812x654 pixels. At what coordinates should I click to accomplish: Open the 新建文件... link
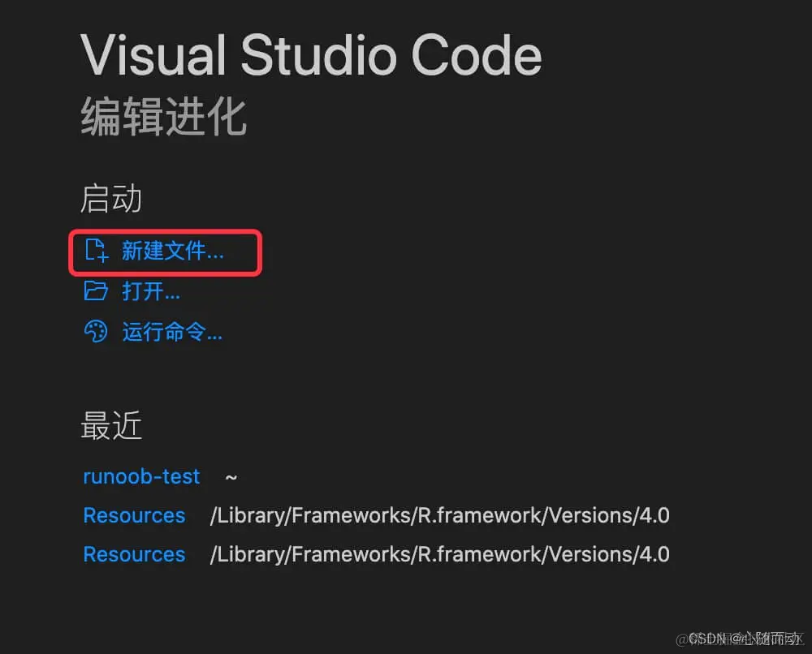click(x=172, y=252)
